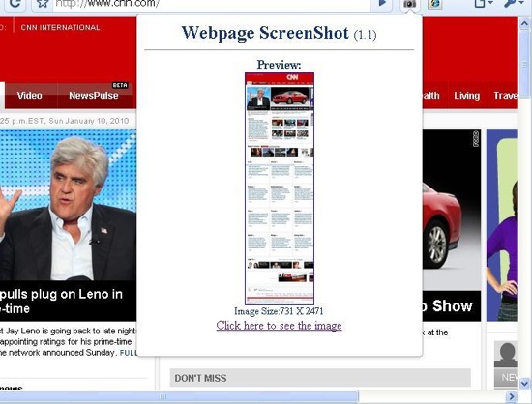Viewport: 532px width, 404px height.
Task: Click the DON'T MISS section header
Action: click(320, 378)
